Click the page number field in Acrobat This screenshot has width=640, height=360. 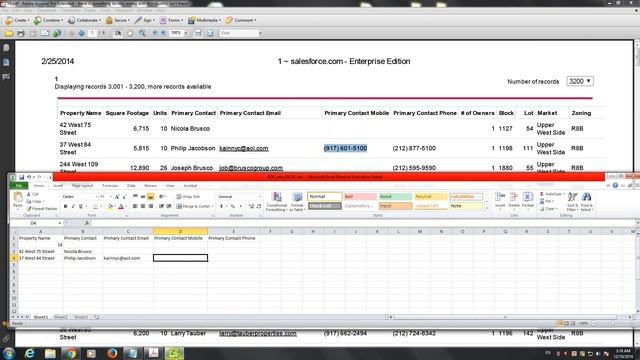pyautogui.click(x=93, y=33)
